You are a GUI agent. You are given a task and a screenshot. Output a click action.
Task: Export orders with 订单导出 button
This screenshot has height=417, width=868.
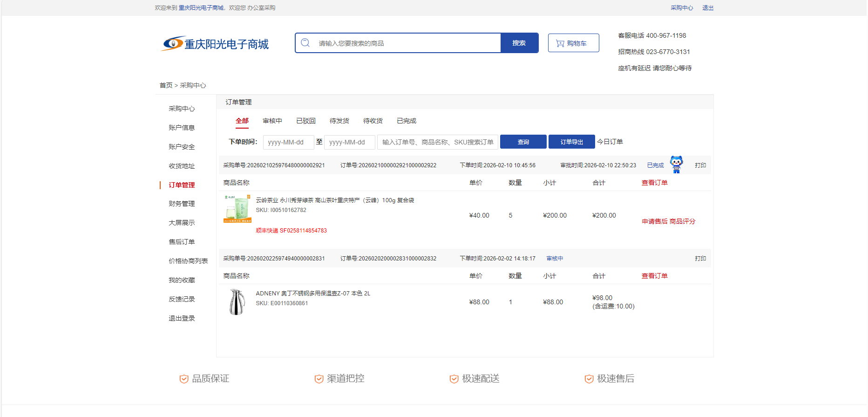[x=571, y=142]
